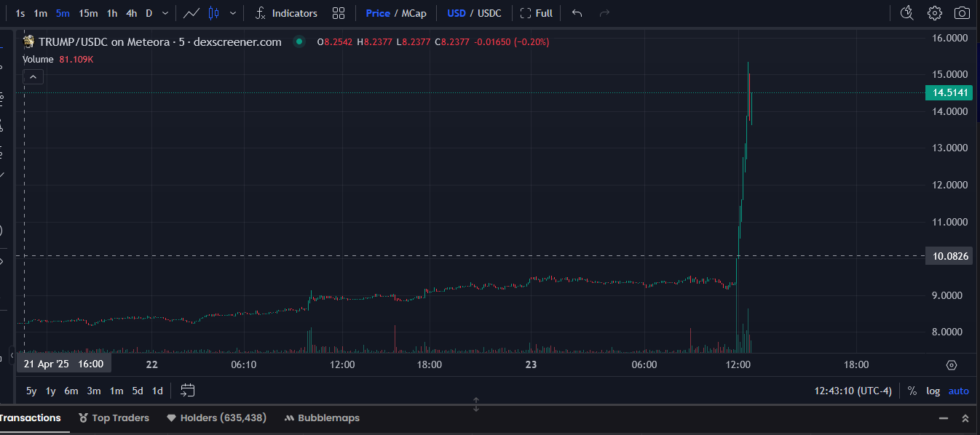This screenshot has width=980, height=435.
Task: Select the candlestick chart style icon
Action: pyautogui.click(x=213, y=13)
